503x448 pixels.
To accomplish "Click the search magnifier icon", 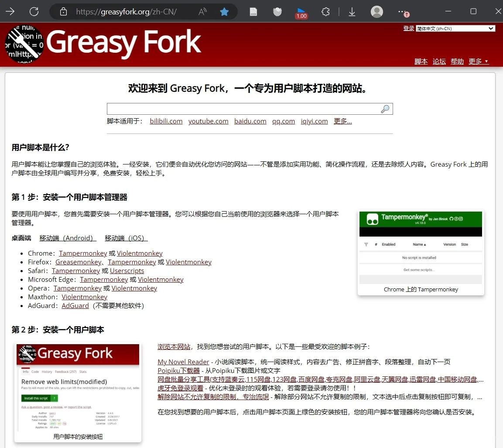I will (x=385, y=109).
